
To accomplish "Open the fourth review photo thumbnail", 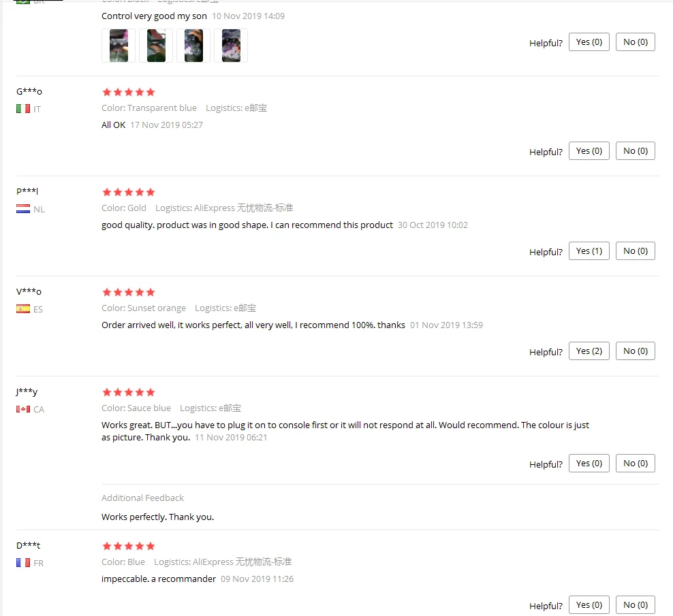I will tap(231, 46).
